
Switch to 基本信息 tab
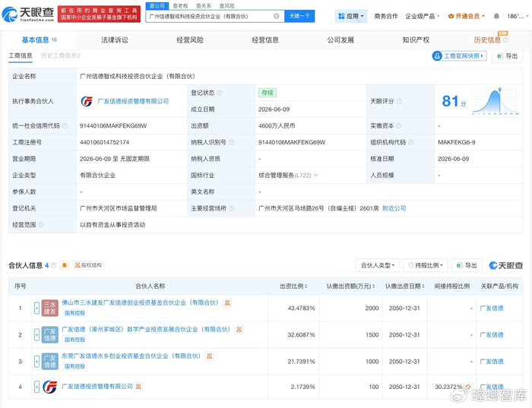(x=39, y=40)
